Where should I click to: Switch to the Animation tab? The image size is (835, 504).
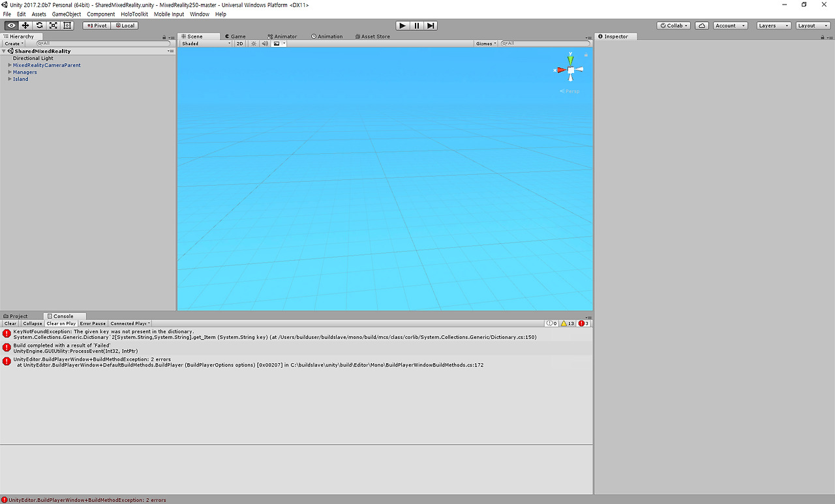327,37
